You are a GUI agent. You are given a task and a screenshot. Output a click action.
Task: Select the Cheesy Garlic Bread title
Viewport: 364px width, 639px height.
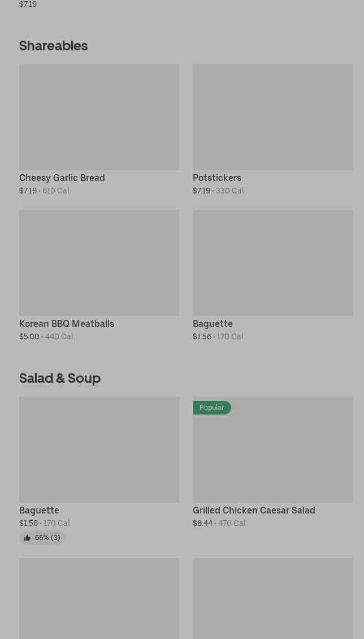(x=62, y=178)
